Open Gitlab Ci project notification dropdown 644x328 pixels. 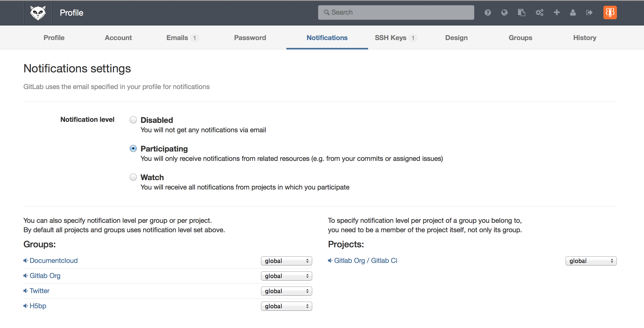(591, 261)
